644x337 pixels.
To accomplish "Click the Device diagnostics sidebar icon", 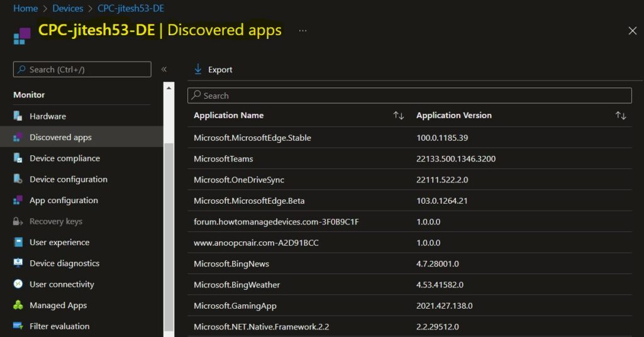I will point(18,263).
